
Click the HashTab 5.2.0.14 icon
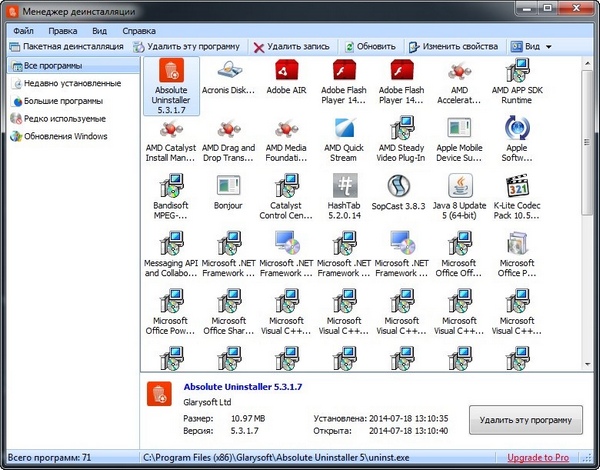click(345, 187)
